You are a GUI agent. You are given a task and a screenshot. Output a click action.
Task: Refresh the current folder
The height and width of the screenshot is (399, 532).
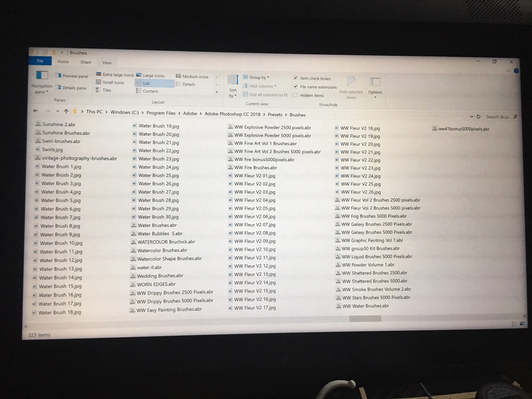coord(478,116)
